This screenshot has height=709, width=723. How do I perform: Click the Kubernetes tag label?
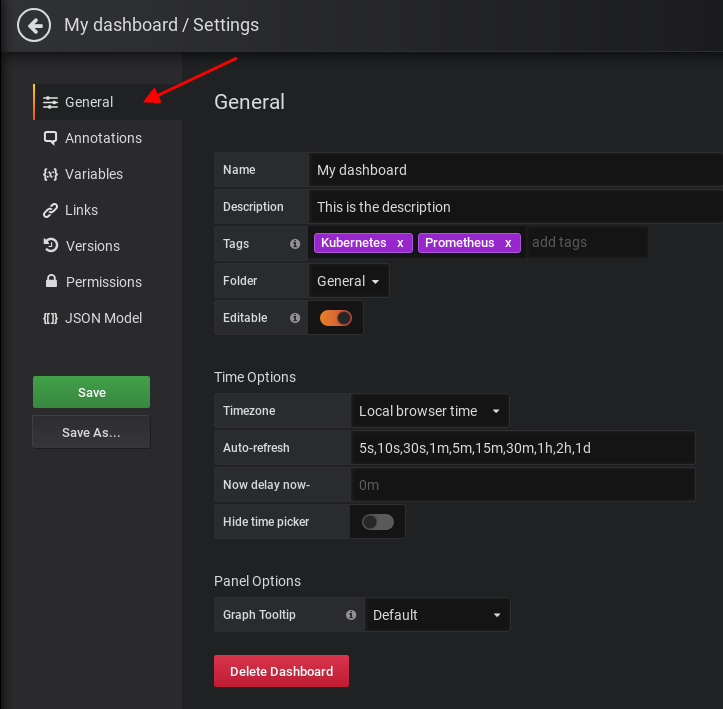354,243
